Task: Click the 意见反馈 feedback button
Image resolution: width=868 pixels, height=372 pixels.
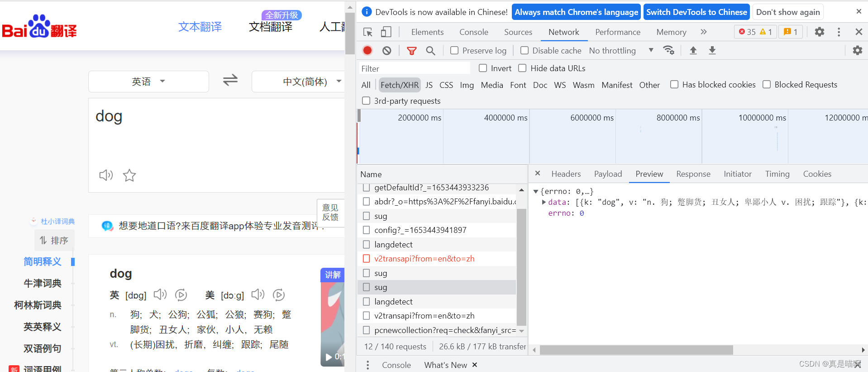Action: point(330,212)
